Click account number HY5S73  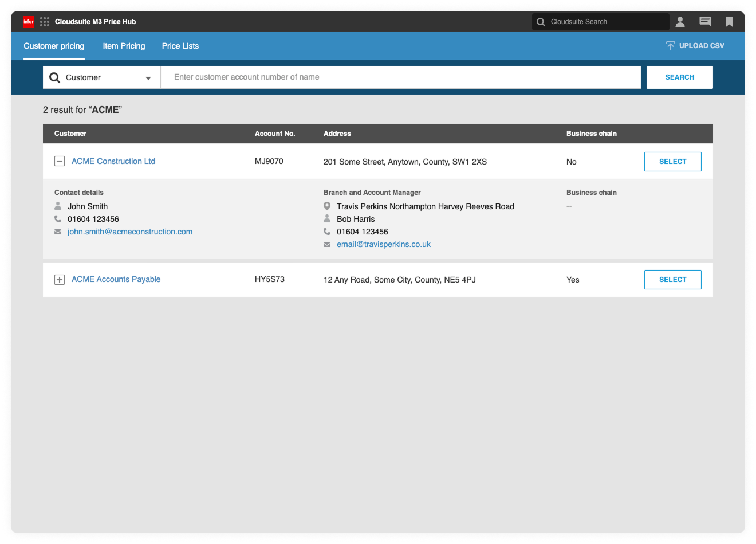click(x=270, y=279)
